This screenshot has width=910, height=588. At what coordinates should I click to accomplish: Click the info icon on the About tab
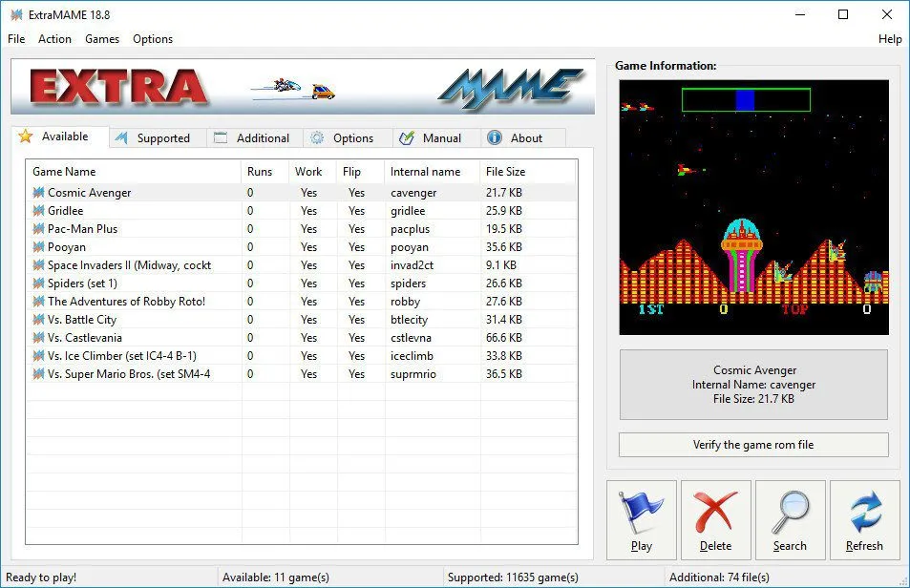[x=494, y=137]
